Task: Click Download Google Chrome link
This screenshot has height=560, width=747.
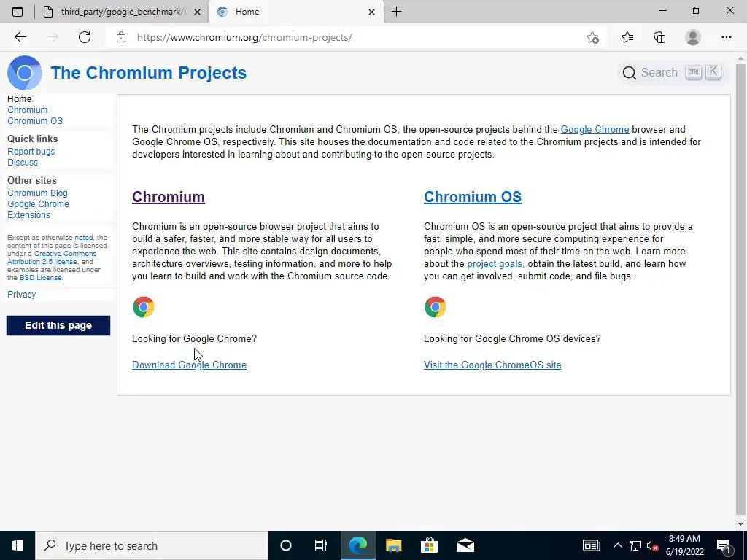Action: pos(189,365)
